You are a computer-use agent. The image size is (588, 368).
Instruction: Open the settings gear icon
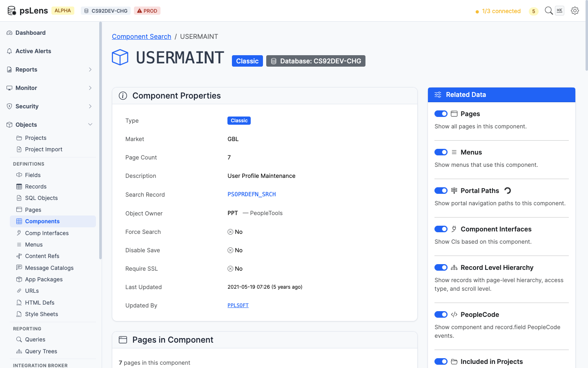[x=575, y=11]
